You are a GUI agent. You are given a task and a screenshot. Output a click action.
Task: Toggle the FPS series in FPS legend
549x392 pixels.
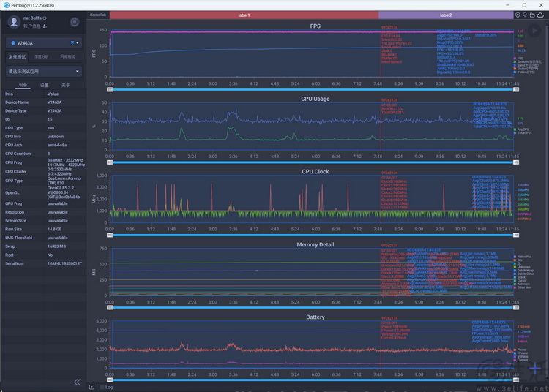(518, 59)
